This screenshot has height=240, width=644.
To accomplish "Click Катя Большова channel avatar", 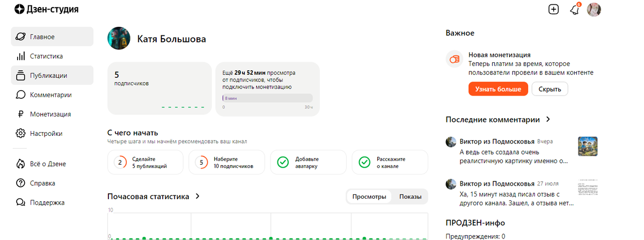I will click(119, 39).
